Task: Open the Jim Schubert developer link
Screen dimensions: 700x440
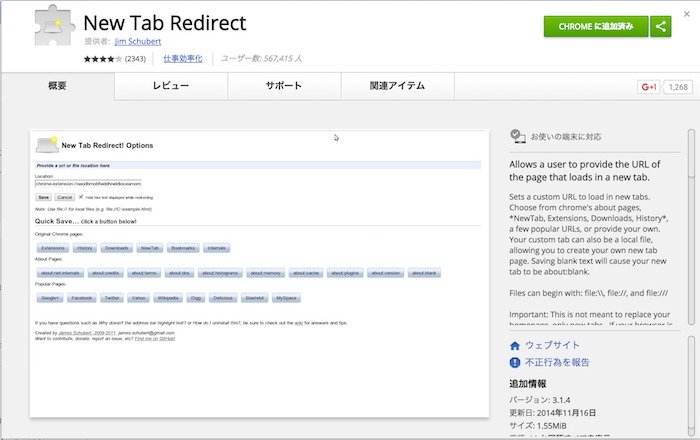Action: [138, 42]
